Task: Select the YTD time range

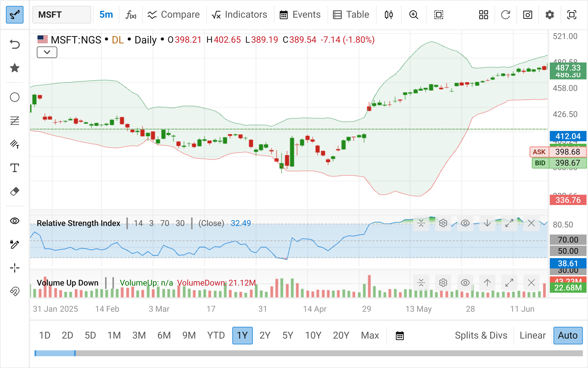Action: (216, 335)
